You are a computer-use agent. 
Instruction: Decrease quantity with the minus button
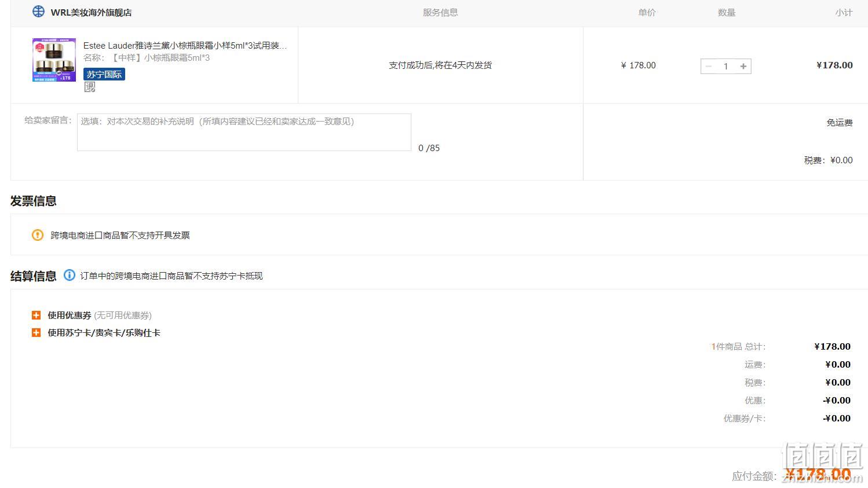[708, 66]
